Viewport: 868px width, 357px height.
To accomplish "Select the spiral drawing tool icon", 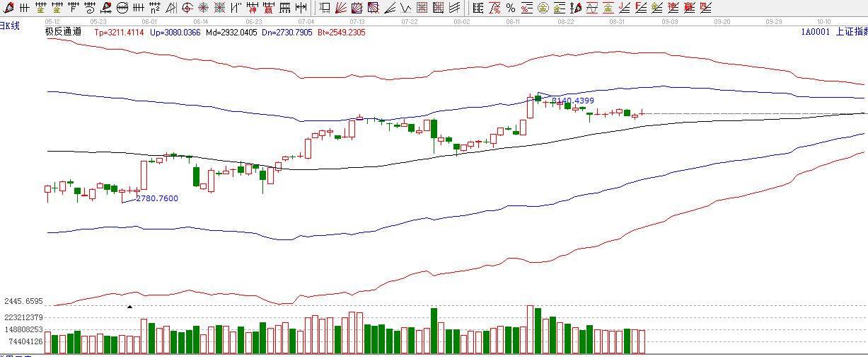I will click(90, 8).
